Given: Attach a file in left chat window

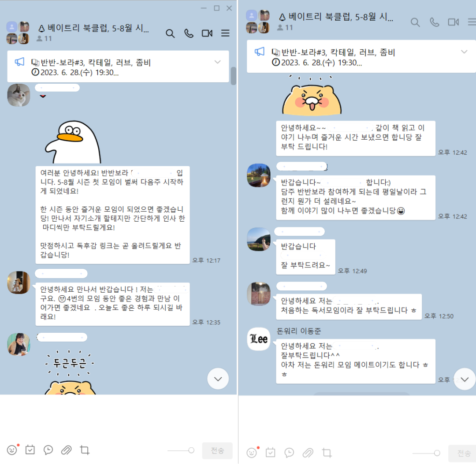Looking at the screenshot, I should coord(66,450).
